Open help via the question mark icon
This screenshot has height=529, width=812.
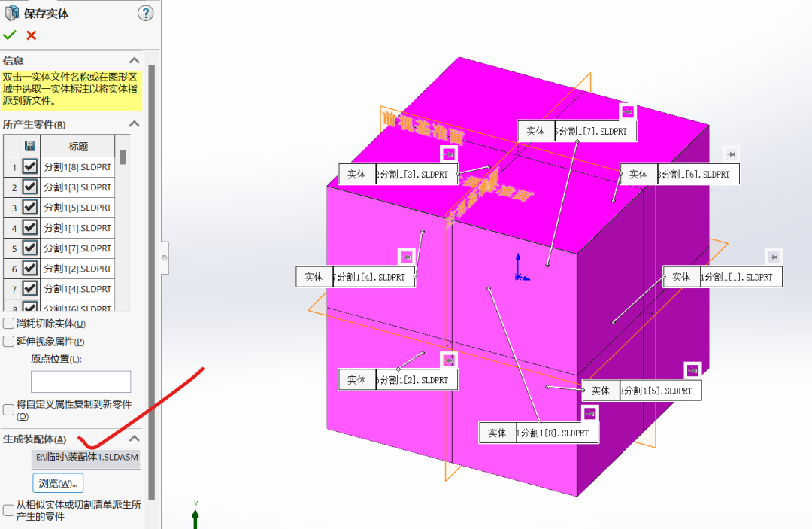(x=146, y=13)
